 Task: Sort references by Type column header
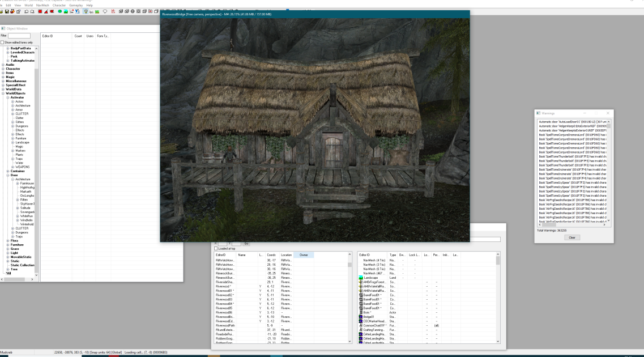(393, 255)
